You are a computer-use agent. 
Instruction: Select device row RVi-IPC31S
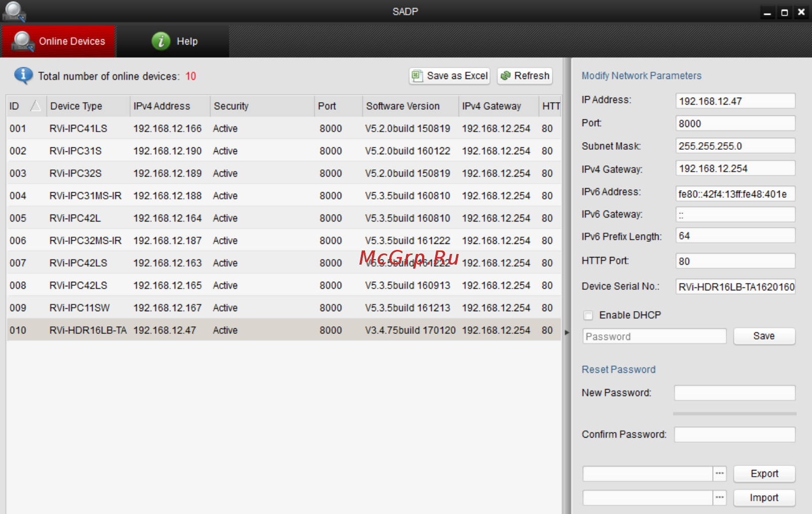(283, 151)
